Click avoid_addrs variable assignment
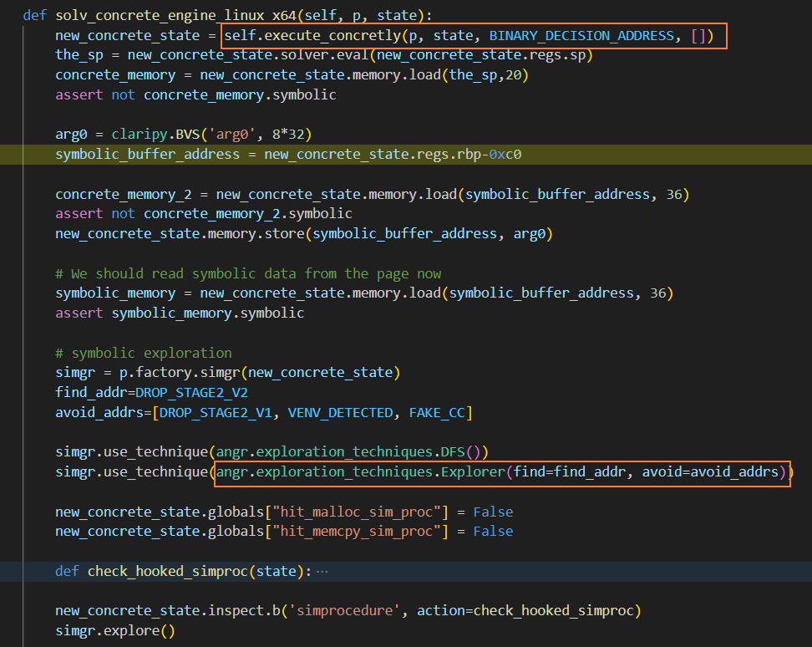Image resolution: width=812 pixels, height=647 pixels. tap(99, 413)
